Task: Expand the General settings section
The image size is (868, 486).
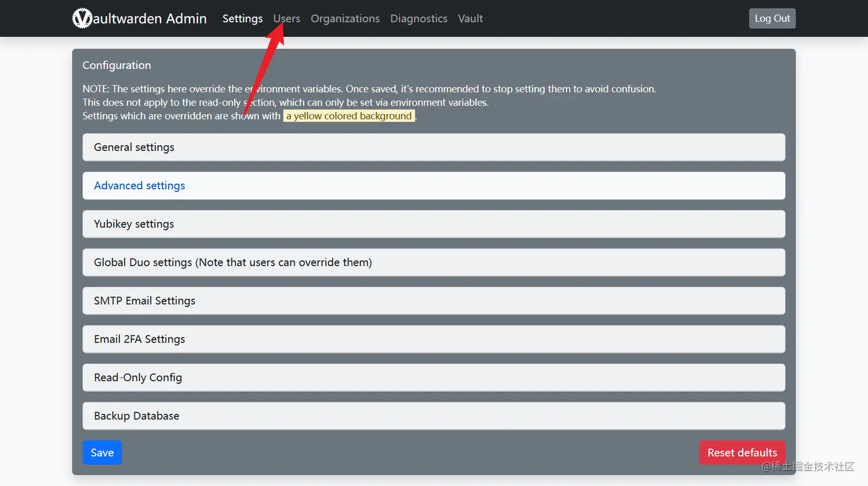Action: [x=434, y=147]
